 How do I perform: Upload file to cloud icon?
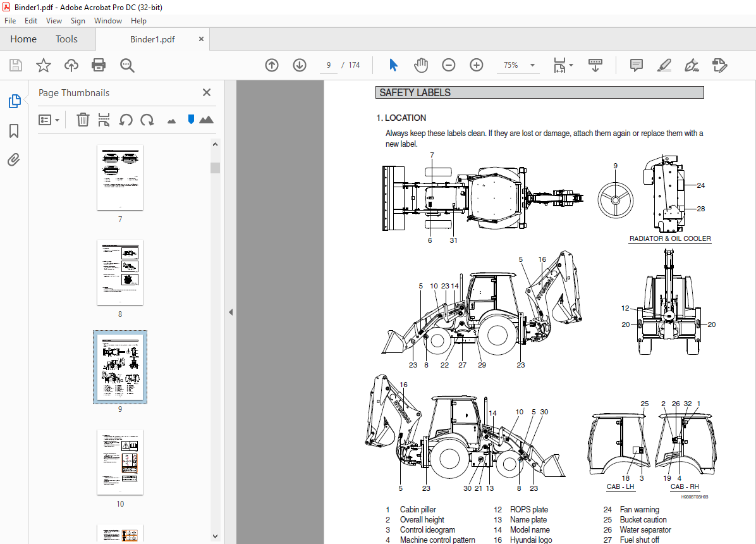(71, 65)
